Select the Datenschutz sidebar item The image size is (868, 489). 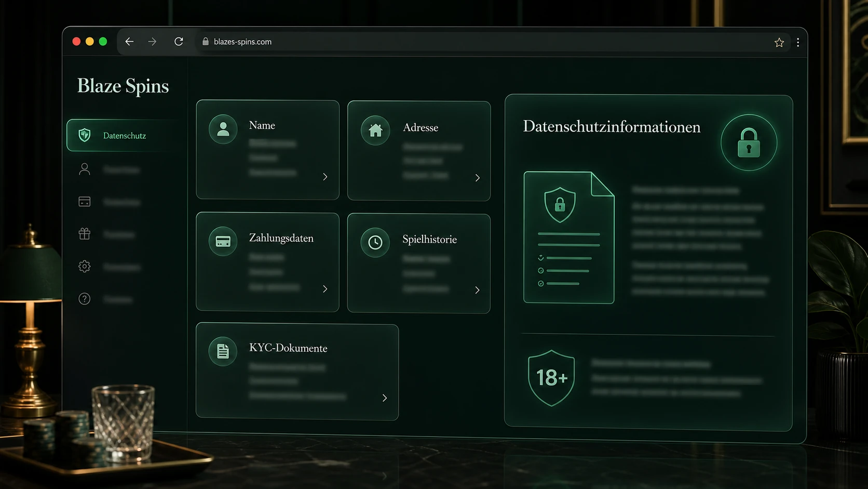125,136
